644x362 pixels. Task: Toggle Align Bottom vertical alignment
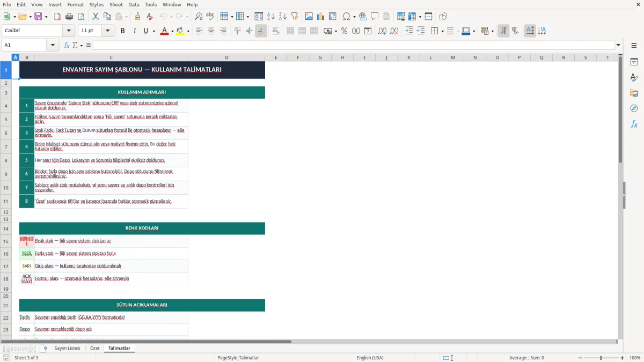[261, 31]
